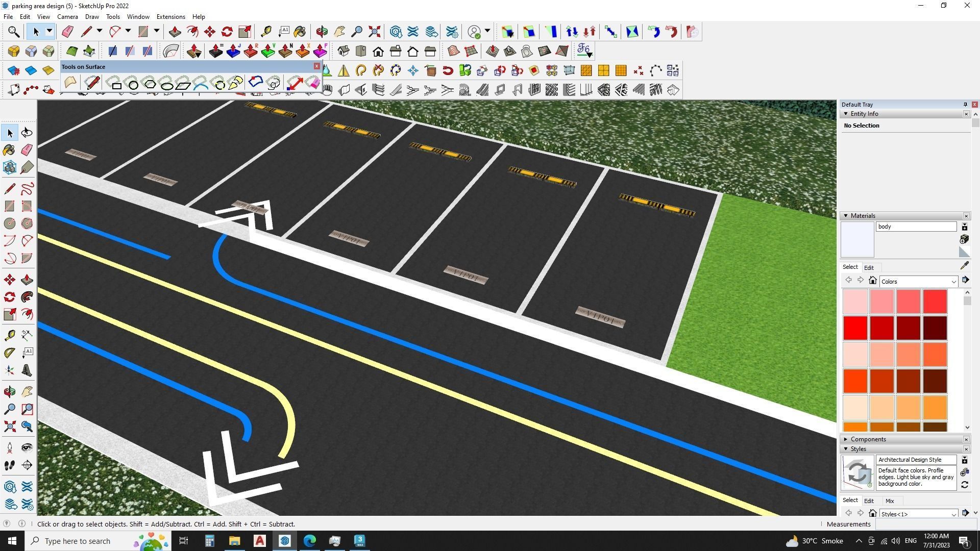Collapse the Entity Info panel

point(846,114)
